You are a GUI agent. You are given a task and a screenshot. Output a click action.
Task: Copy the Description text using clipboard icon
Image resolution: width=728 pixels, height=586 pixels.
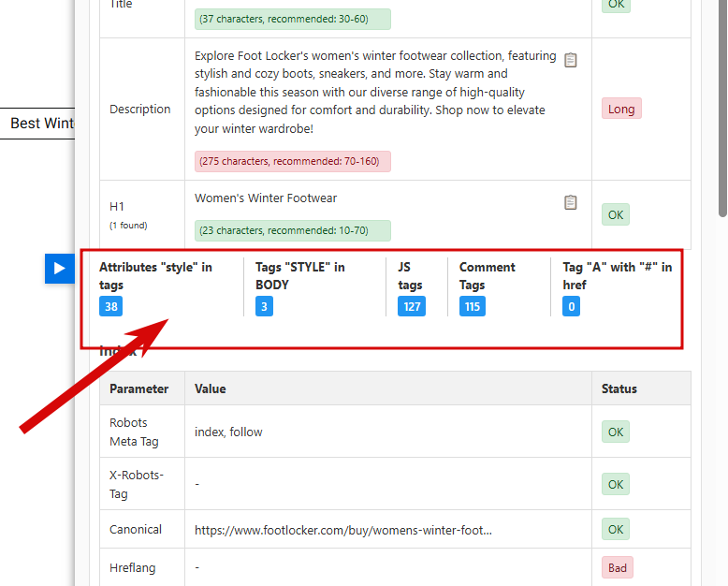pos(571,60)
